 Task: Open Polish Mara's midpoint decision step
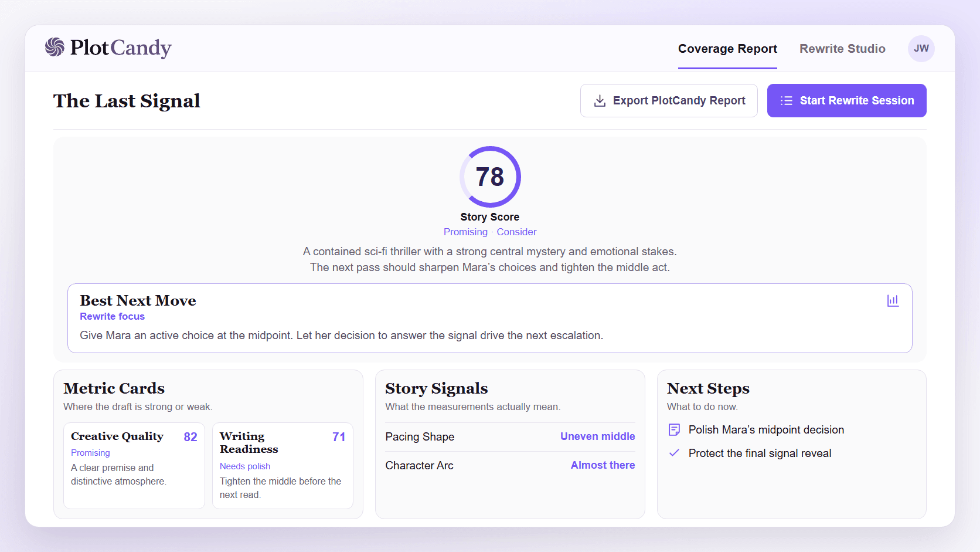(x=756, y=430)
